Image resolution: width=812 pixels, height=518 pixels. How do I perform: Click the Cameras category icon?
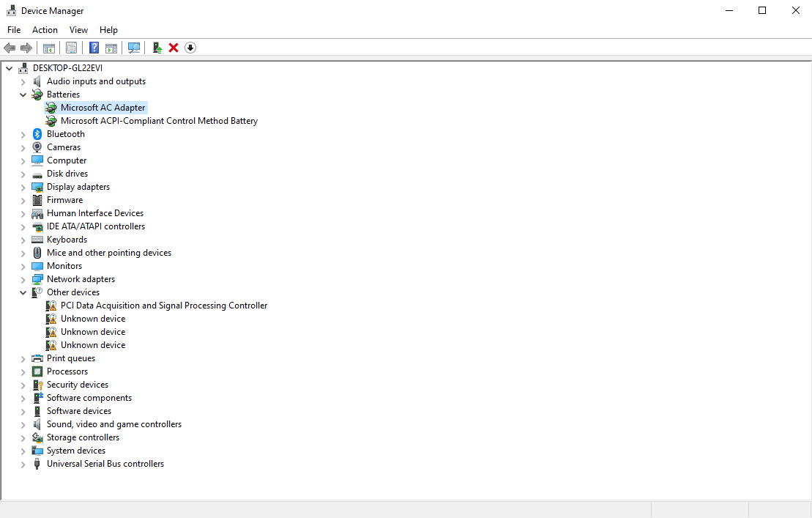point(37,147)
